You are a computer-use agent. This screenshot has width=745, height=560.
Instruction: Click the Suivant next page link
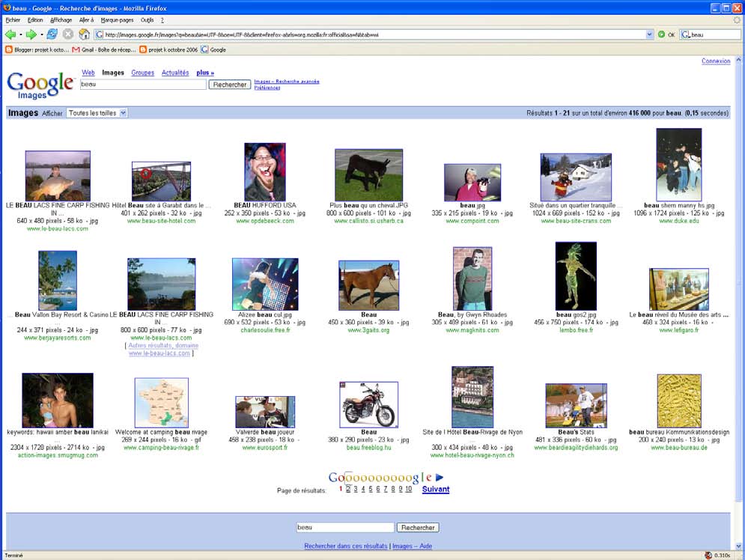pyautogui.click(x=436, y=489)
